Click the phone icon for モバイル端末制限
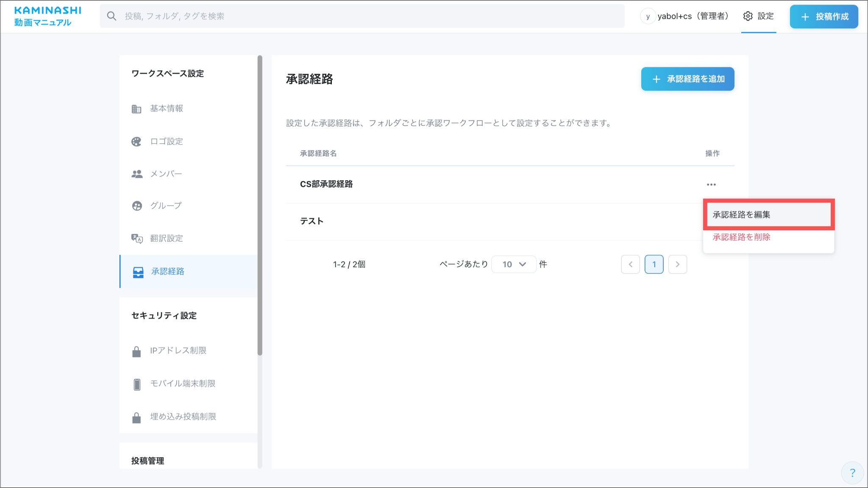 point(136,384)
